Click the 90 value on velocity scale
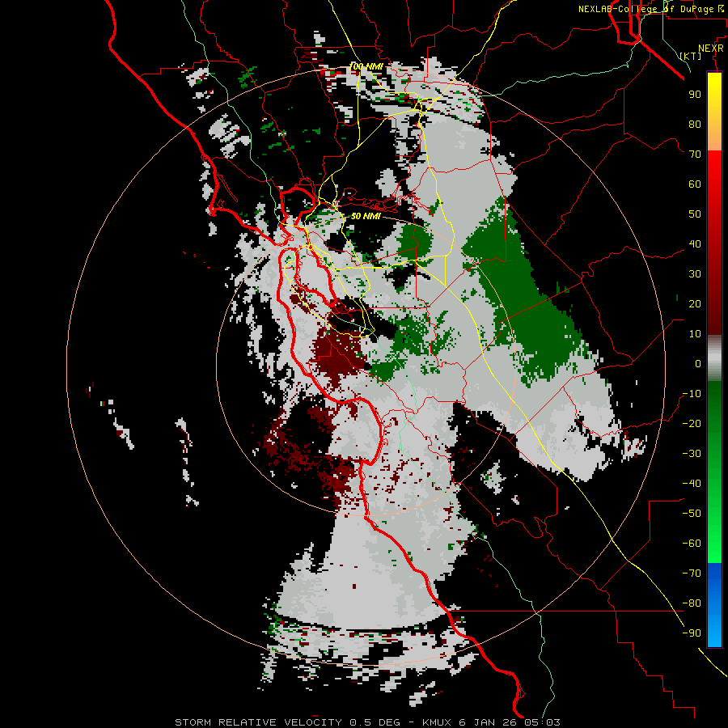This screenshot has height=728, width=728. click(695, 95)
